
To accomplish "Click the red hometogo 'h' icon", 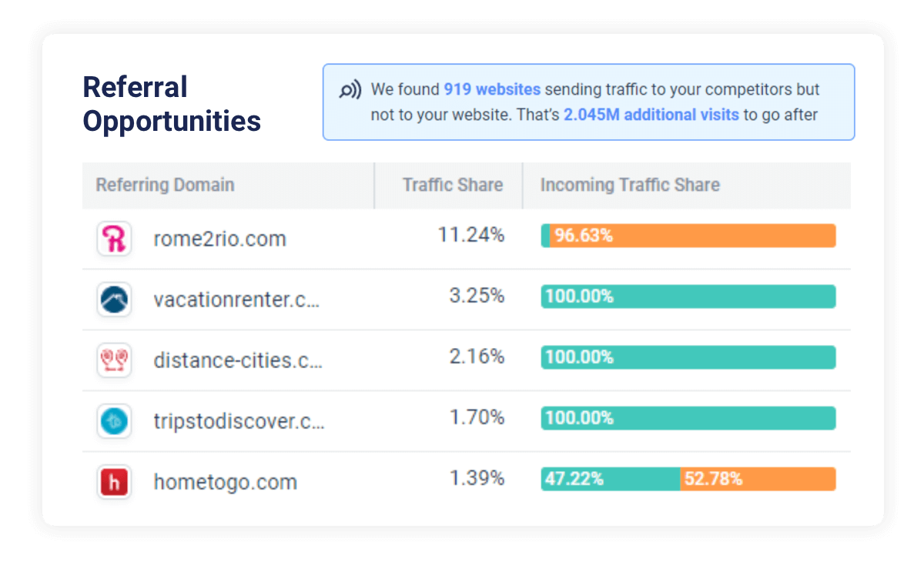I will tap(115, 482).
